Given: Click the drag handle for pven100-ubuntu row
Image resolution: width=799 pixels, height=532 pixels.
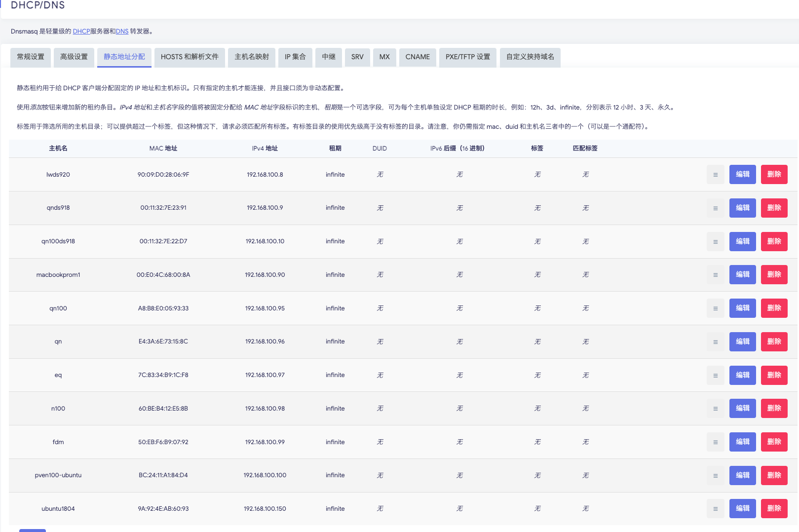Looking at the screenshot, I should click(x=715, y=476).
